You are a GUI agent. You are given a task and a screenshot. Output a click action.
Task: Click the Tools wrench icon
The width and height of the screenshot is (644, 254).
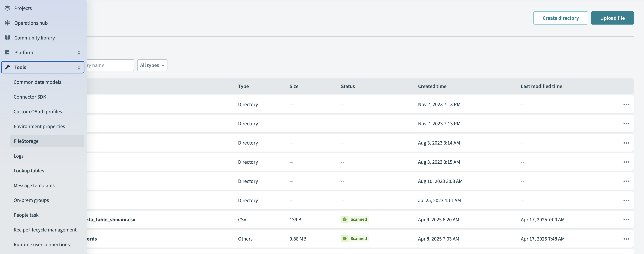(7, 67)
